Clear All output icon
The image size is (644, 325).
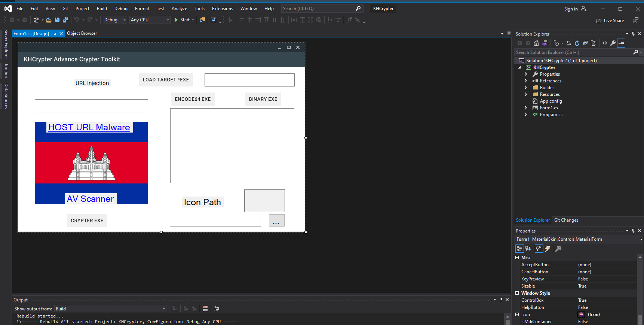(x=205, y=309)
